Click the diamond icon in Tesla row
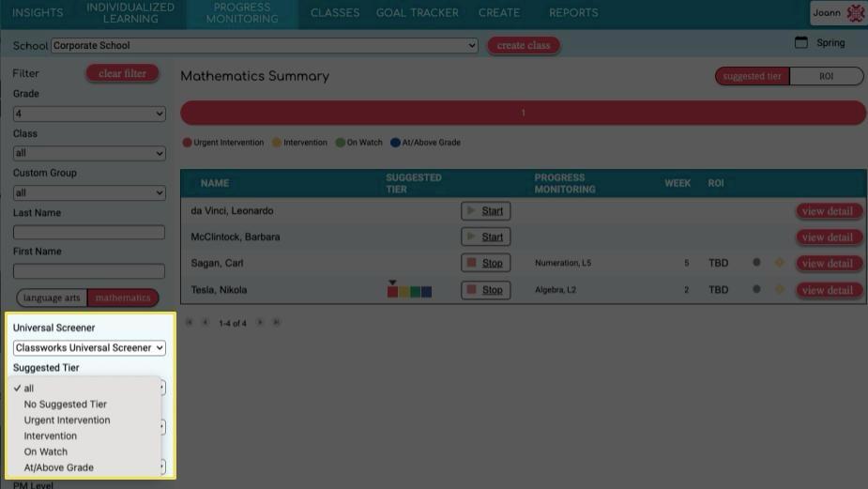This screenshot has width=868, height=489. point(780,289)
